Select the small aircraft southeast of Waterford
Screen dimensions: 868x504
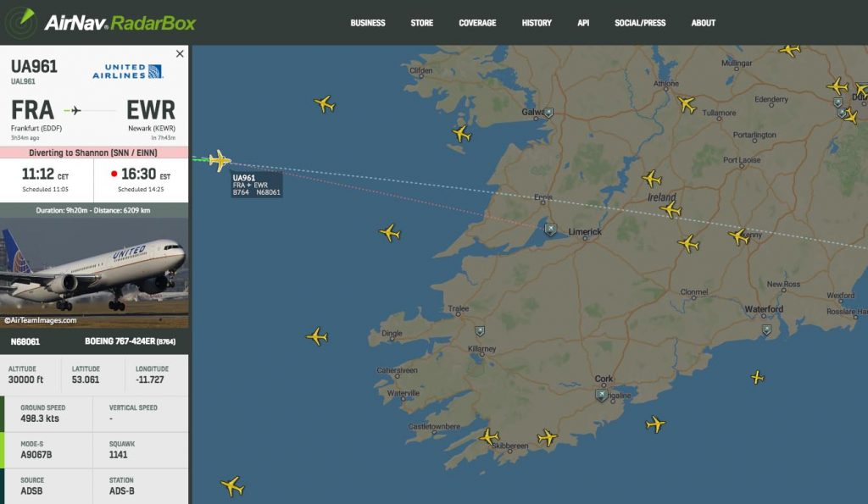pos(757,377)
